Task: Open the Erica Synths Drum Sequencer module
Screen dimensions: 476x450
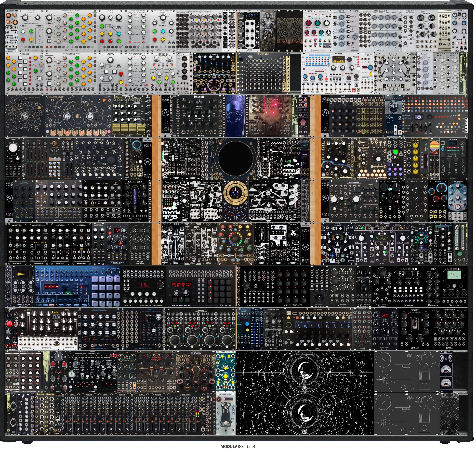Action: coord(201,286)
